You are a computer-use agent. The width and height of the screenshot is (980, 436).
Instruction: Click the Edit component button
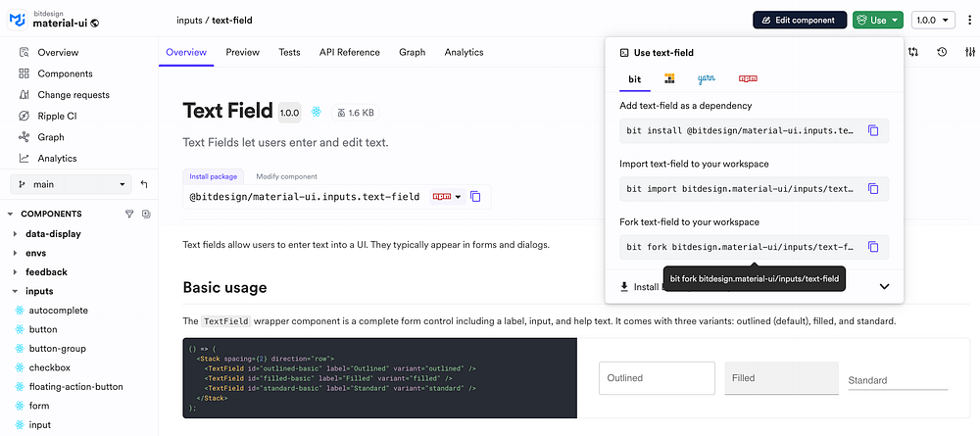coord(800,20)
